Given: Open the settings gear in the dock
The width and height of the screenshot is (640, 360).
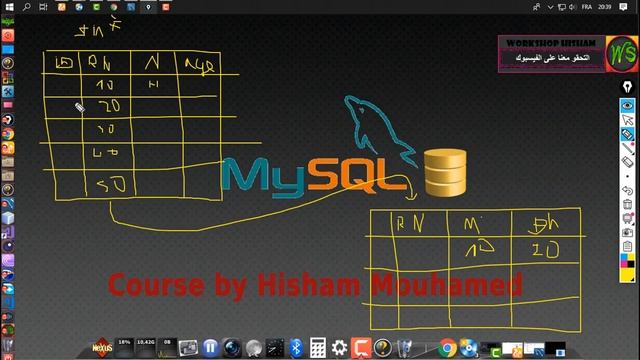Looking at the screenshot, I should tap(339, 348).
